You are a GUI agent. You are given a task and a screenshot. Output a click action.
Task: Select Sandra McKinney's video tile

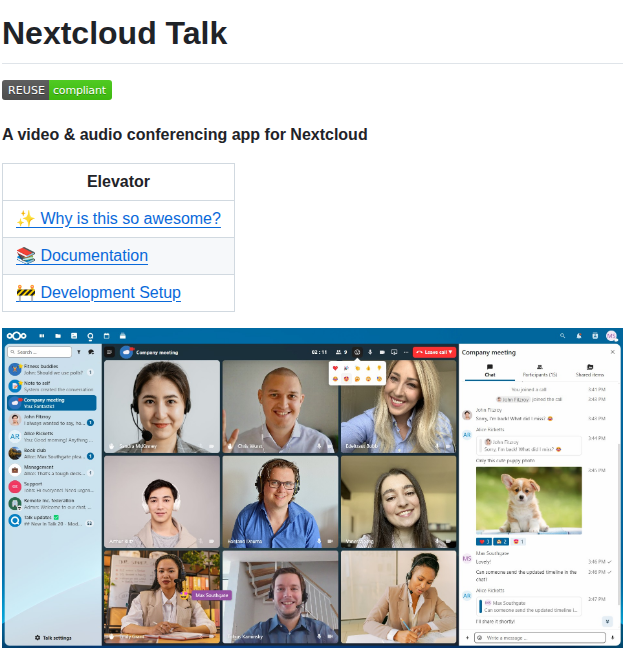(162, 406)
